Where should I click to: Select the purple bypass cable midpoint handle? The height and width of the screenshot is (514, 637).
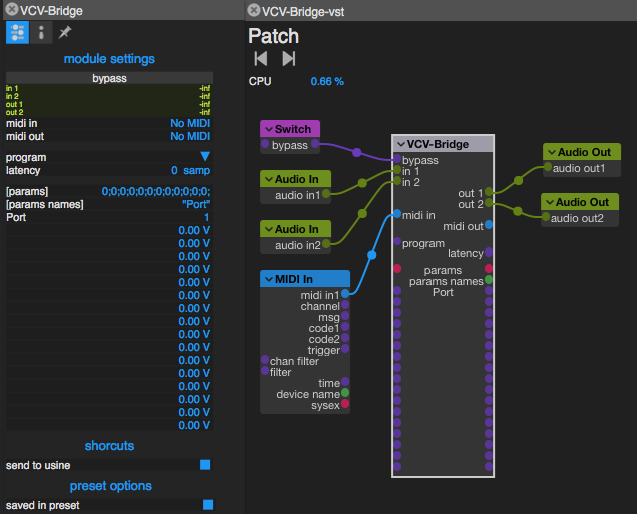coord(357,152)
